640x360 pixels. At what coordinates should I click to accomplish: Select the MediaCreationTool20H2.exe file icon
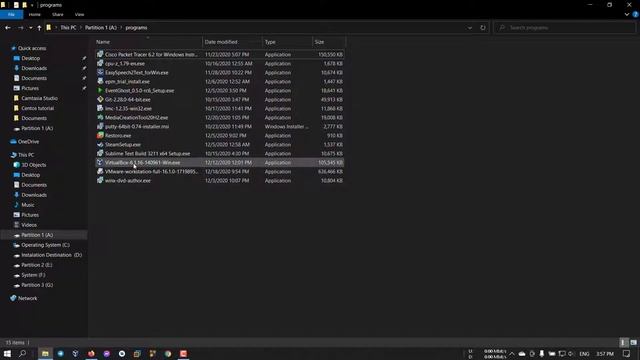(x=100, y=117)
